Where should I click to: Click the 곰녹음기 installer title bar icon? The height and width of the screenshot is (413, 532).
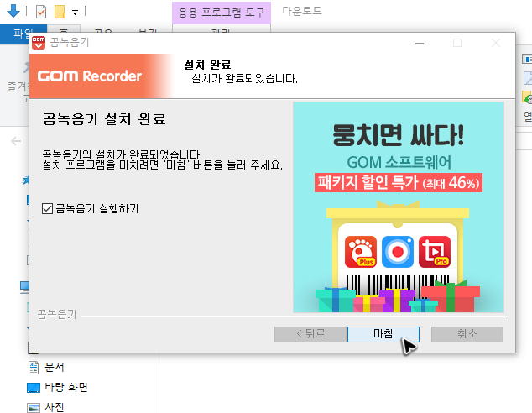click(39, 43)
